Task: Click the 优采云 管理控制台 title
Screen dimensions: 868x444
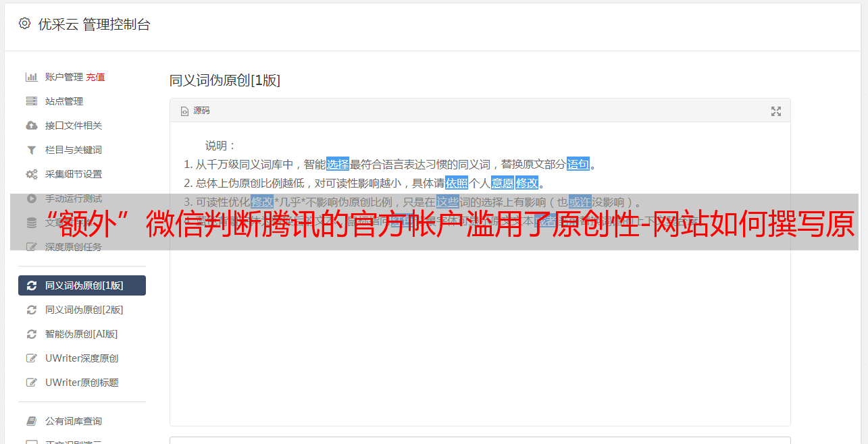Action: [94, 24]
